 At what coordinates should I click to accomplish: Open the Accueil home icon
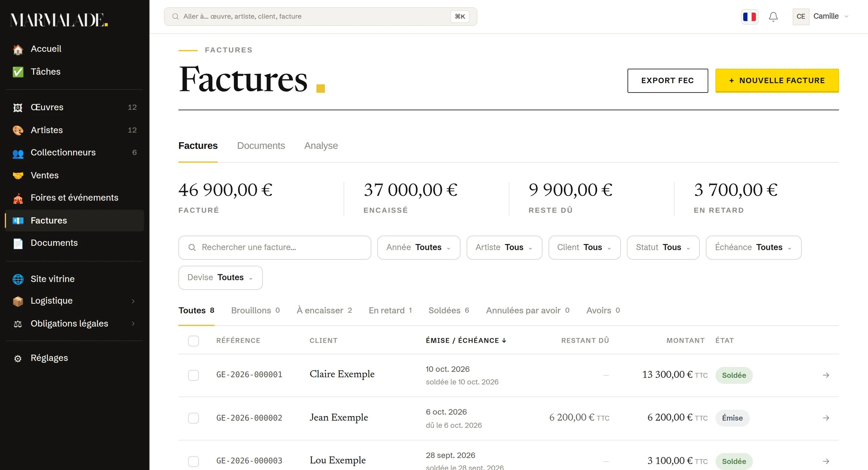[x=18, y=49]
